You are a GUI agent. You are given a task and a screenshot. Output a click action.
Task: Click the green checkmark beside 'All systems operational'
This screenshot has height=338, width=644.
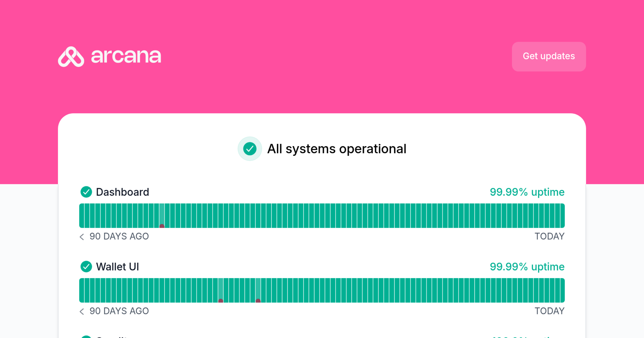point(250,148)
